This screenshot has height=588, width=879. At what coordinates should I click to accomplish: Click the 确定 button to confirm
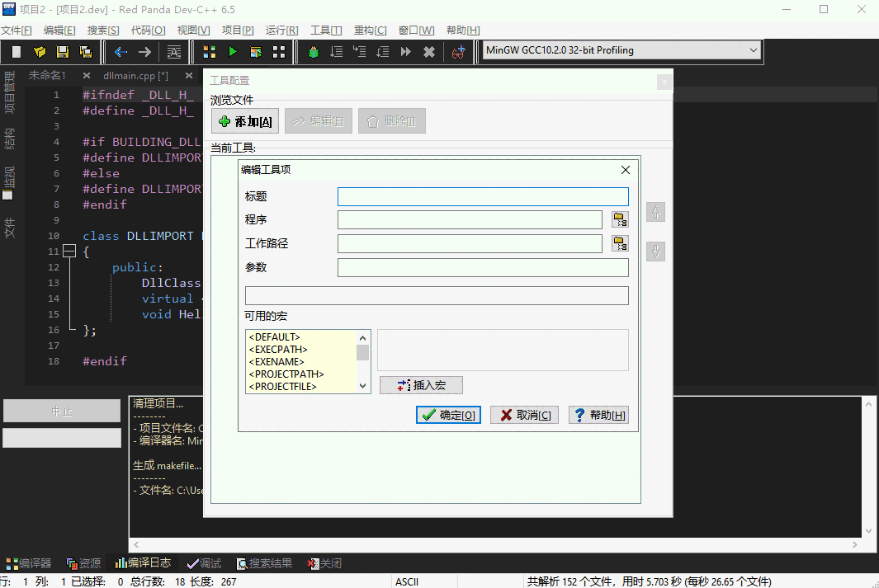tap(448, 415)
